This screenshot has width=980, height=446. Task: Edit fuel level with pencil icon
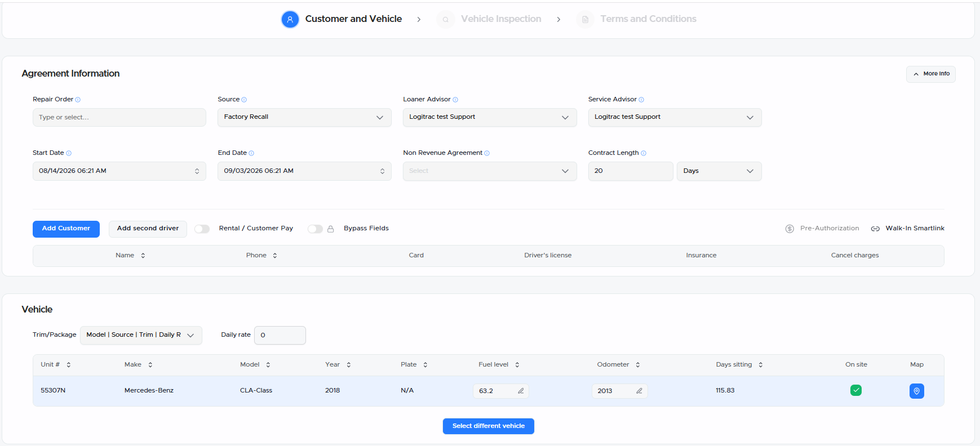click(x=521, y=391)
